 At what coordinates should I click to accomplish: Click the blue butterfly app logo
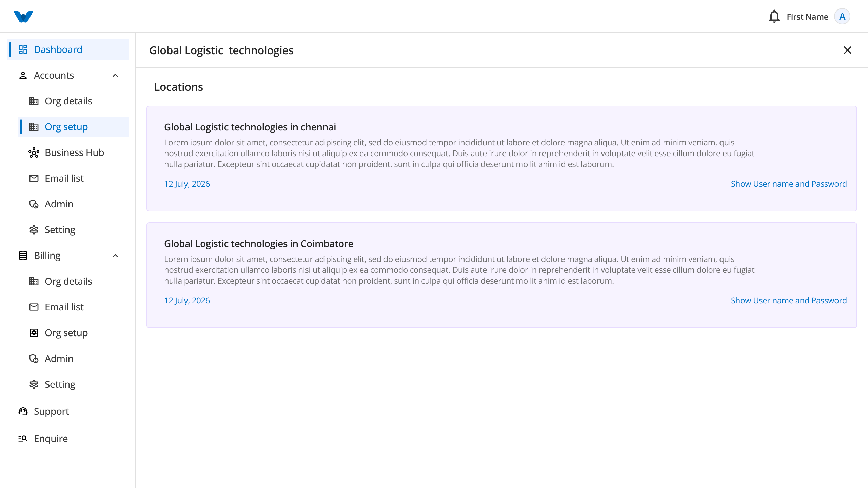(23, 16)
